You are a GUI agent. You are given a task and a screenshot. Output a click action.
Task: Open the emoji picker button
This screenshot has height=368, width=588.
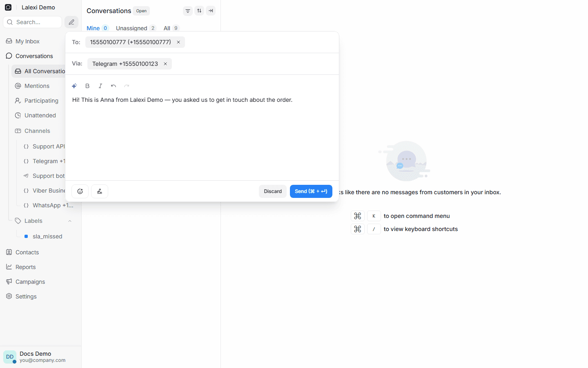[80, 191]
